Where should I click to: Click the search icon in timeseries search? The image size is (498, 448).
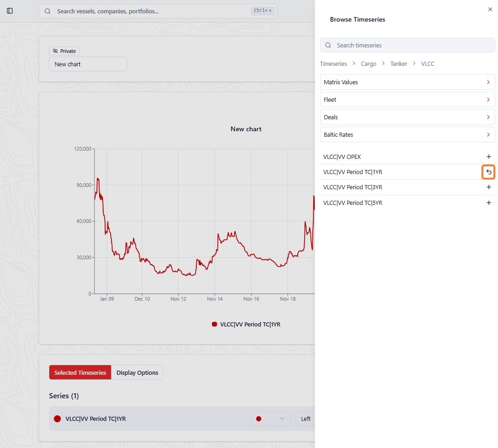pyautogui.click(x=328, y=45)
